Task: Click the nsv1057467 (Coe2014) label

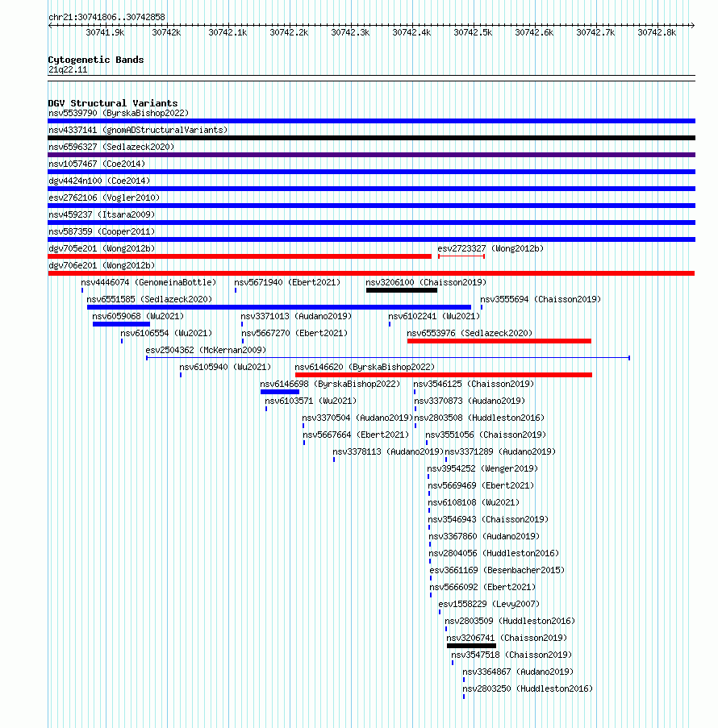Action: 97,164
